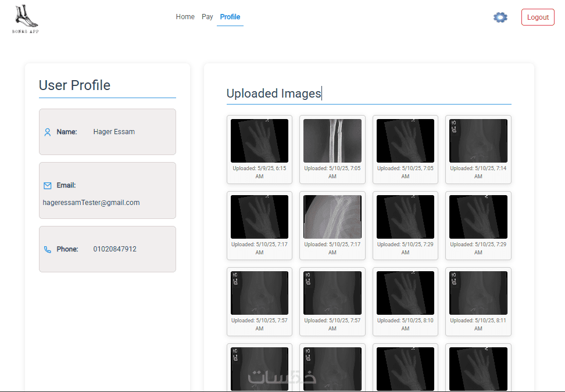Open hand X-ray uploaded 5/9/25, 6:15 AM
Image resolution: width=565 pixels, height=392 pixels.
click(259, 141)
